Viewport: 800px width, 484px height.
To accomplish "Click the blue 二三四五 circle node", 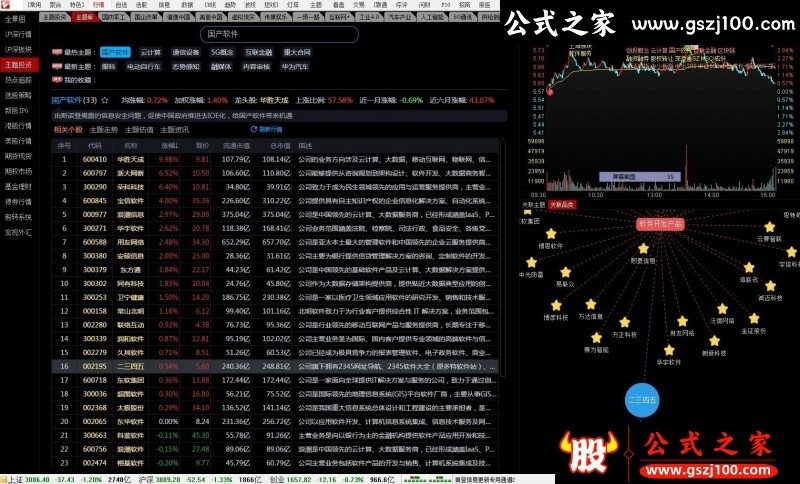I will pyautogui.click(x=642, y=400).
